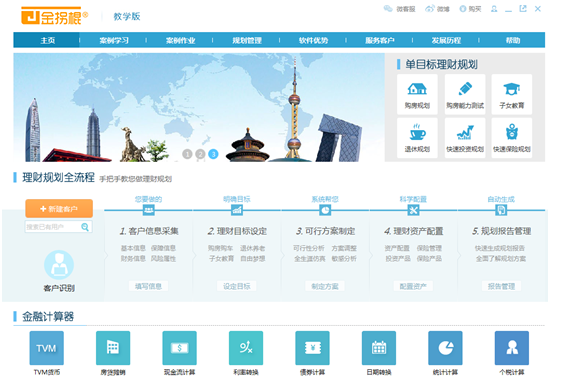Click the 搜索已有用户 search field

click(53, 227)
